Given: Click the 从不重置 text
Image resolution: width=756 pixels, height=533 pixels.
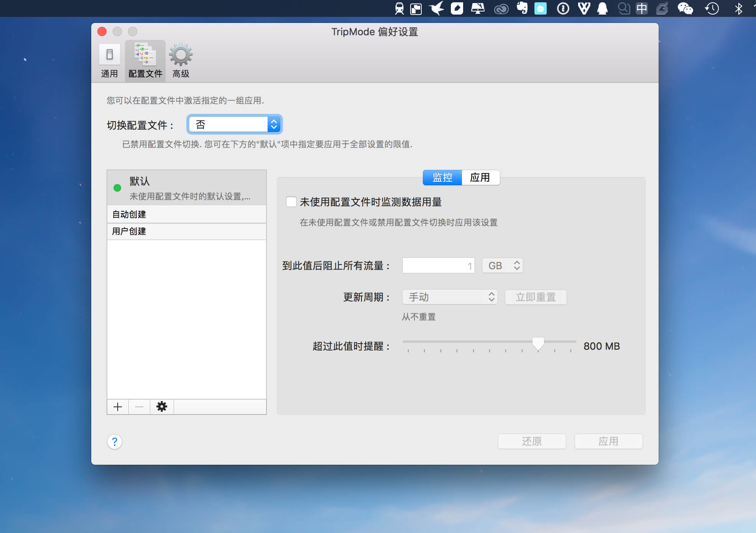Looking at the screenshot, I should 419,317.
